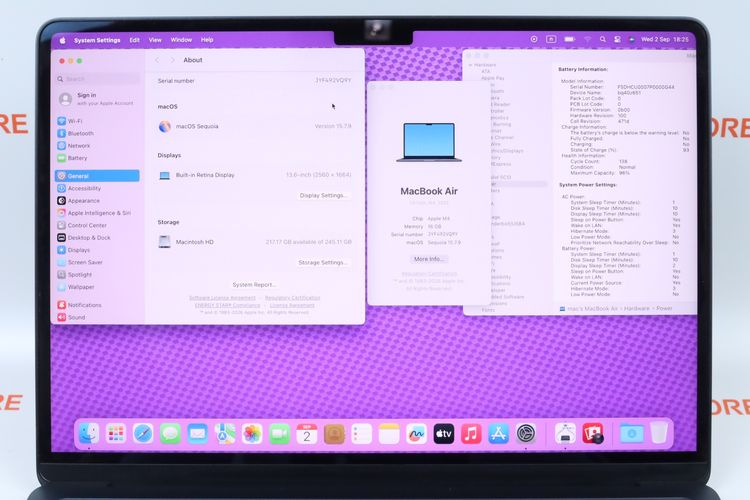This screenshot has height=500, width=750.
Task: Open Launchpad from the Dock
Action: (116, 433)
